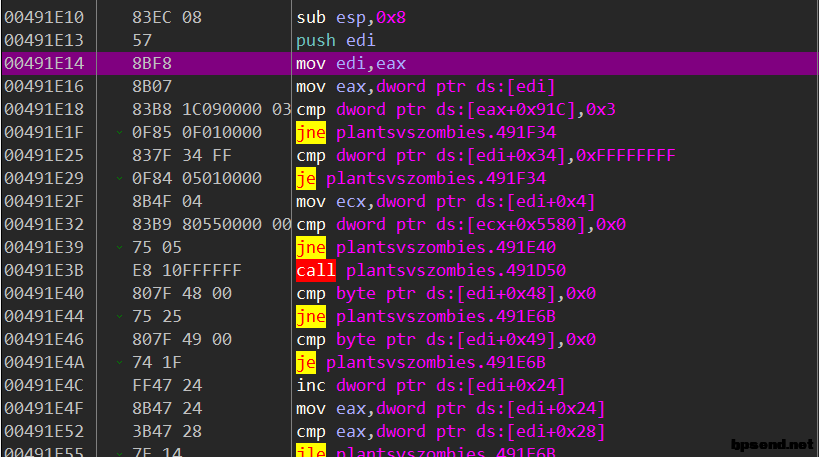Select address 00491E32
The width and height of the screenshot is (819, 457).
(x=44, y=224)
